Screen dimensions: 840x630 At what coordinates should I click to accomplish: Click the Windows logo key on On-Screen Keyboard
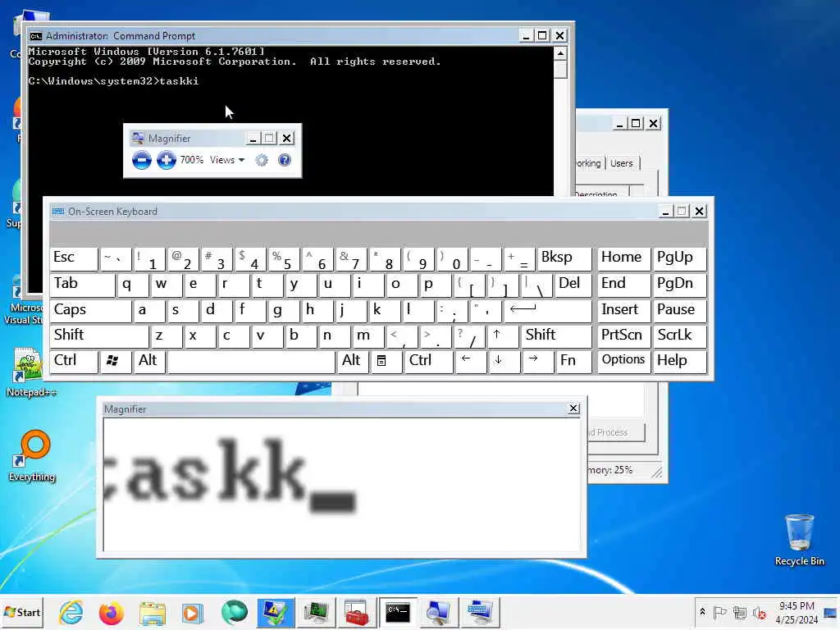pyautogui.click(x=115, y=361)
